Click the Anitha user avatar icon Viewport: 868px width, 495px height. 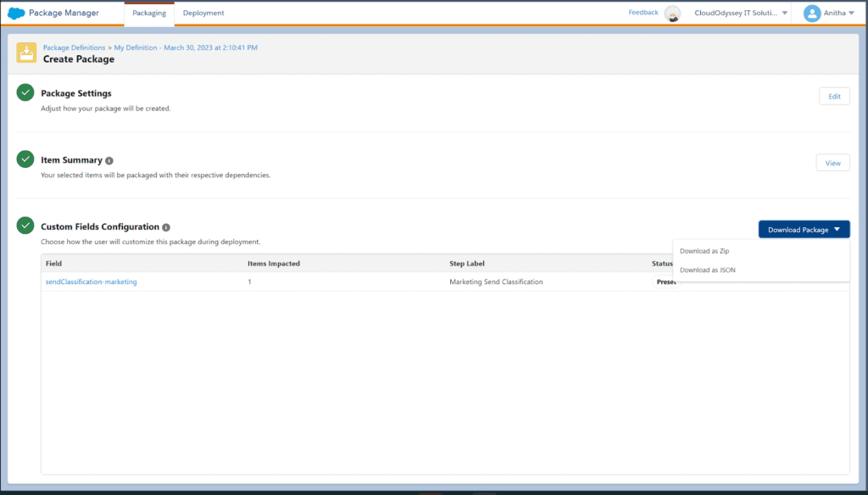tap(812, 14)
